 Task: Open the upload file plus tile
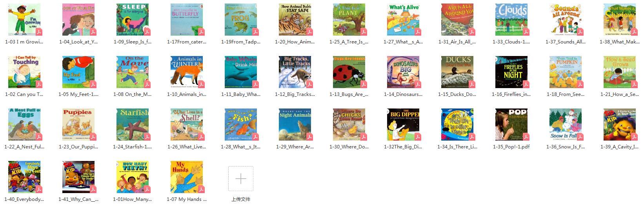tap(241, 179)
